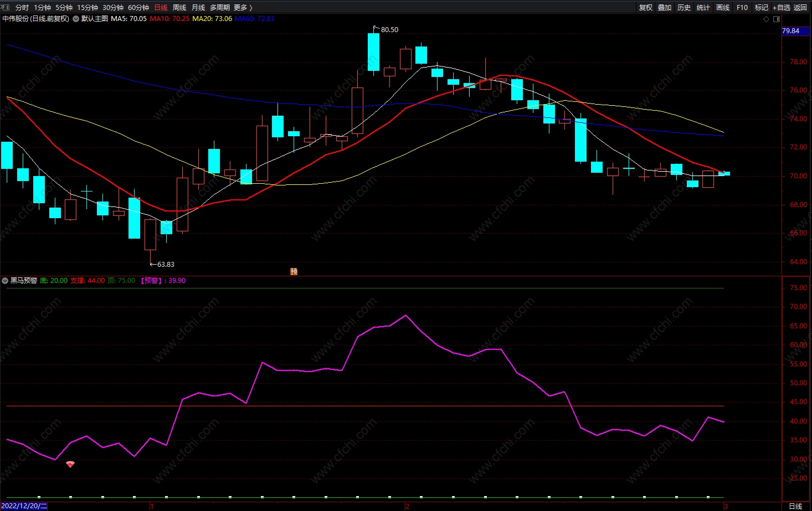Open F10 company info
This screenshot has width=812, height=511.
742,7
